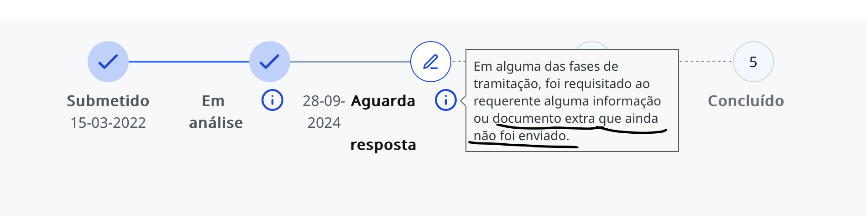
Task: Click the Concluído step label
Action: (x=746, y=101)
